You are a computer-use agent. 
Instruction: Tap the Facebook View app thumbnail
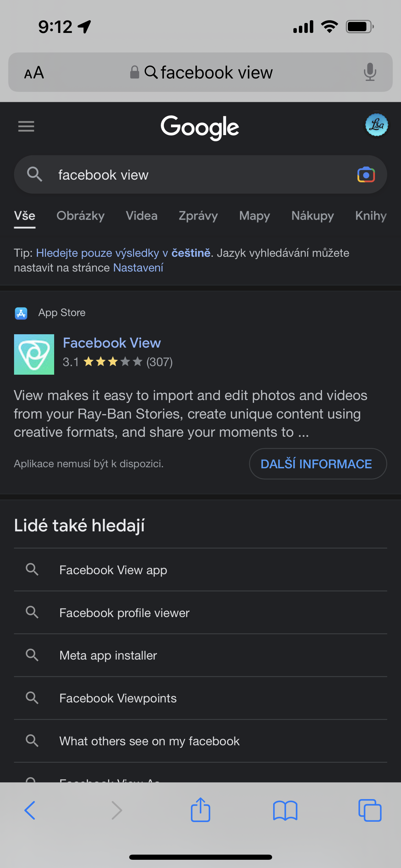pos(34,354)
